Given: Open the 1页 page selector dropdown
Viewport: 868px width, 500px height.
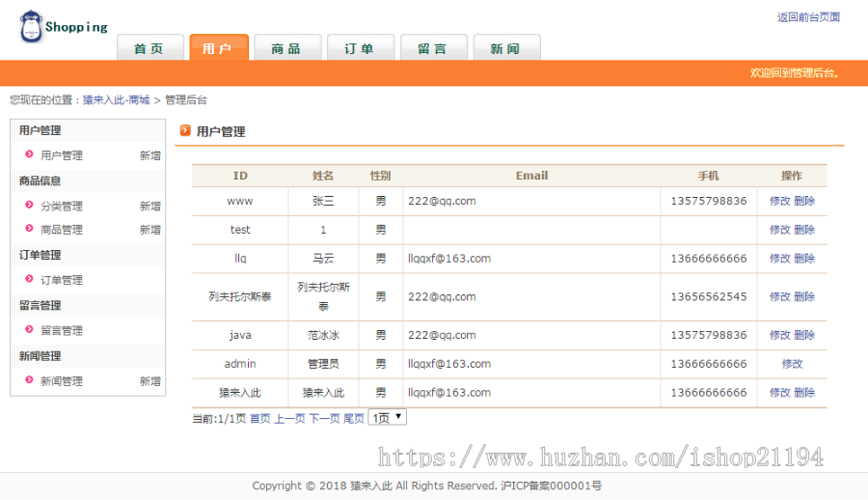Looking at the screenshot, I should pyautogui.click(x=388, y=417).
